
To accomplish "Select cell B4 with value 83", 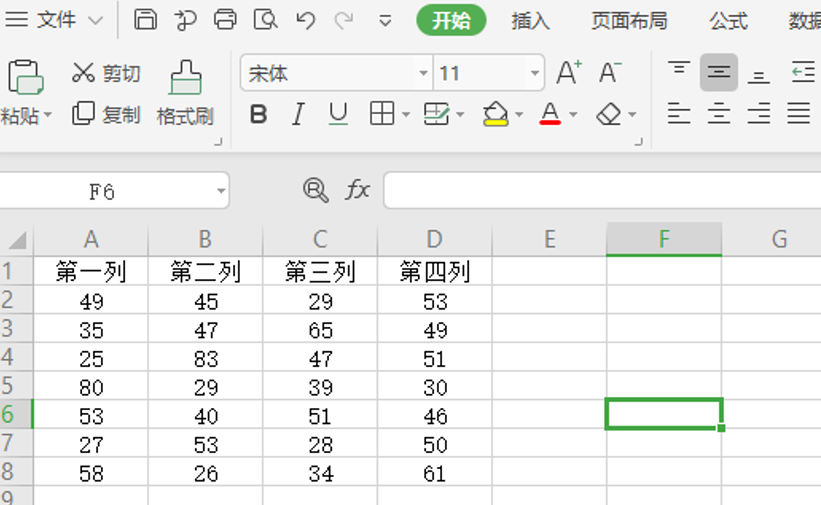I will coord(206,358).
